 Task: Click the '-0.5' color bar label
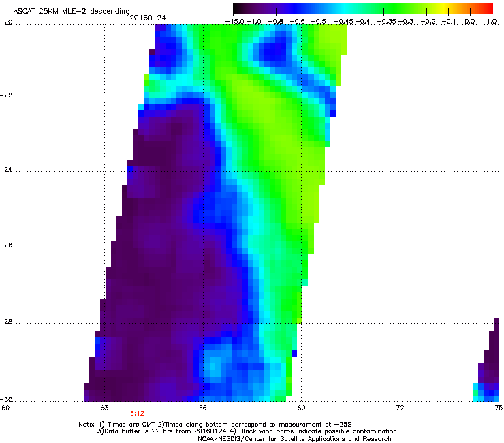click(x=319, y=22)
